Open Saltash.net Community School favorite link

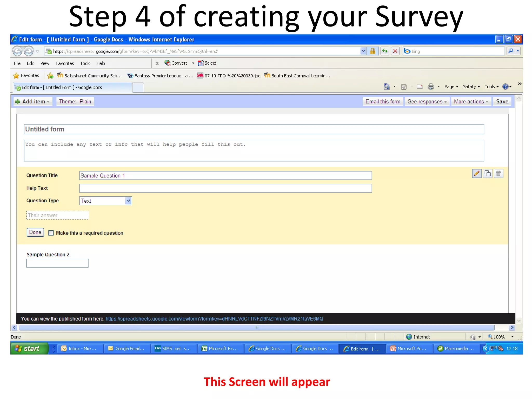pos(90,76)
